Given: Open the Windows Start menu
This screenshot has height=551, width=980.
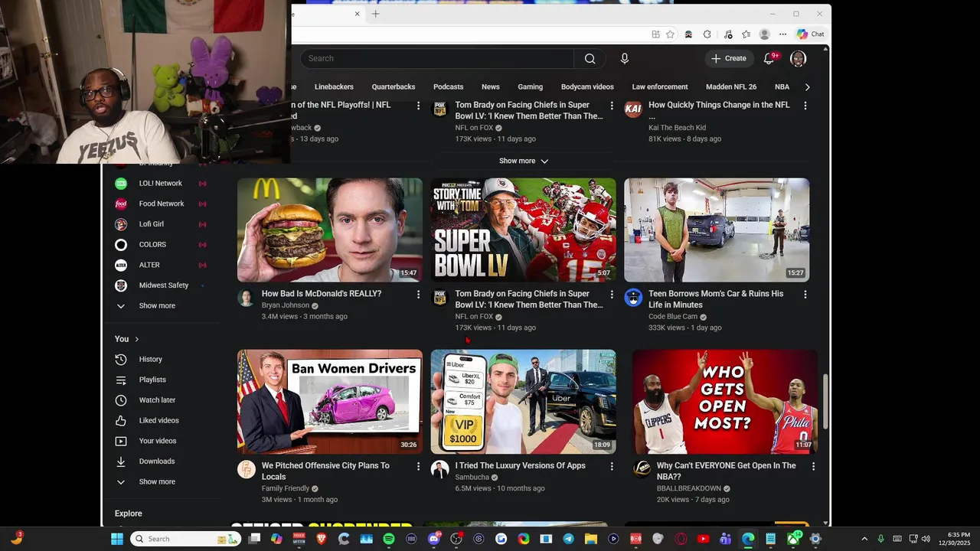Looking at the screenshot, I should [x=117, y=539].
